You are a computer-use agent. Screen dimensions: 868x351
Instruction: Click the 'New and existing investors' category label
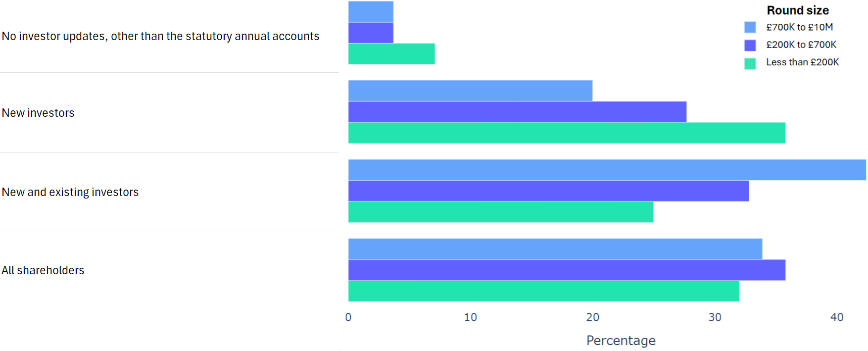point(70,192)
